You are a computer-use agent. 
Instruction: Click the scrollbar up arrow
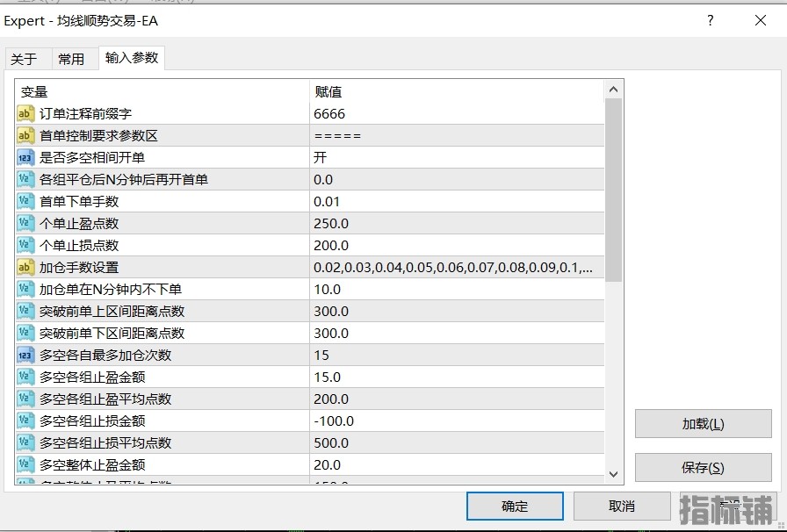pos(613,90)
